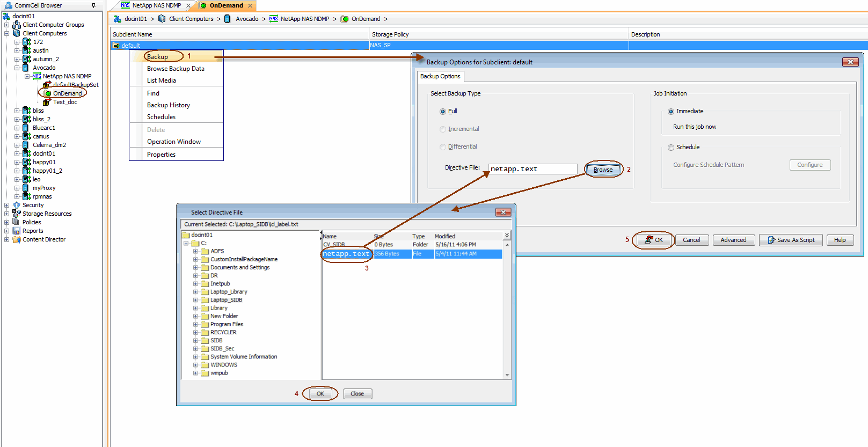Select the CV_SIDB folder row
This screenshot has height=447, width=868.
click(412, 245)
